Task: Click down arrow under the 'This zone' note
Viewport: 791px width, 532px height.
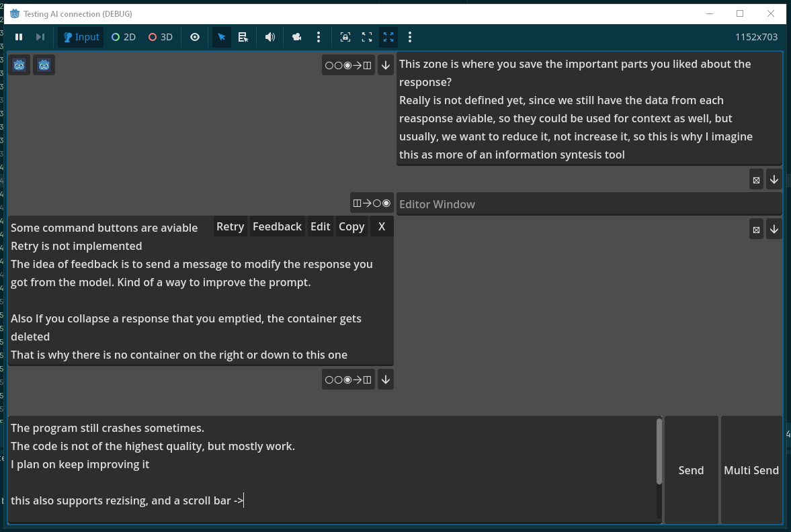Action: [x=774, y=179]
